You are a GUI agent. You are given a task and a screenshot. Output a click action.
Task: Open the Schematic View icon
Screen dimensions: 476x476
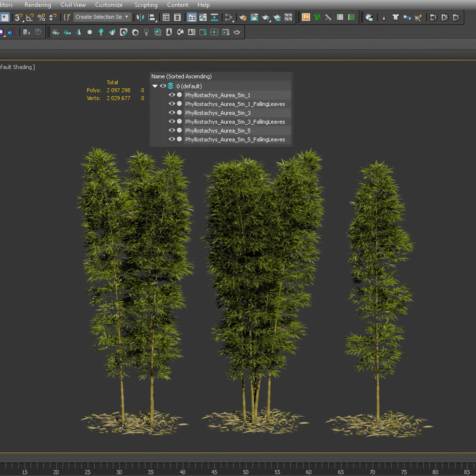pyautogui.click(x=214, y=17)
